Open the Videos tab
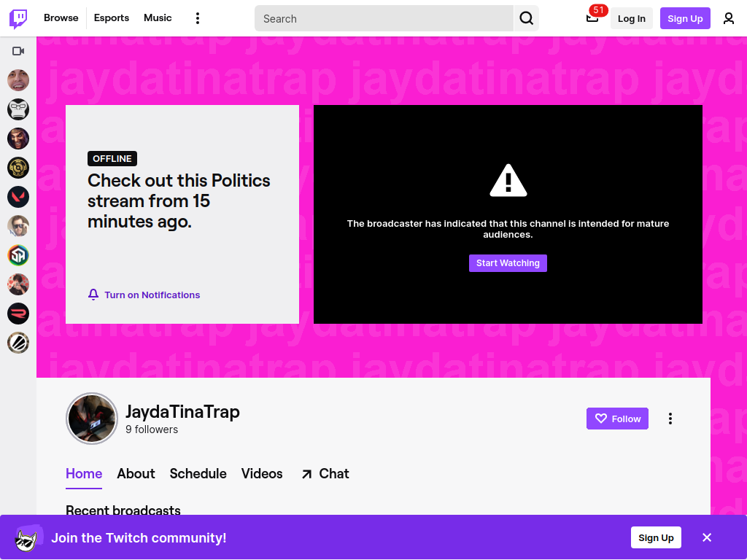This screenshot has height=560, width=747. pyautogui.click(x=262, y=474)
